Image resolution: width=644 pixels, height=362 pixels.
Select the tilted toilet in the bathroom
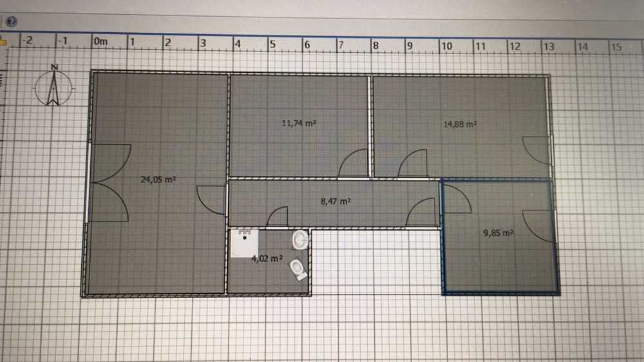click(298, 268)
